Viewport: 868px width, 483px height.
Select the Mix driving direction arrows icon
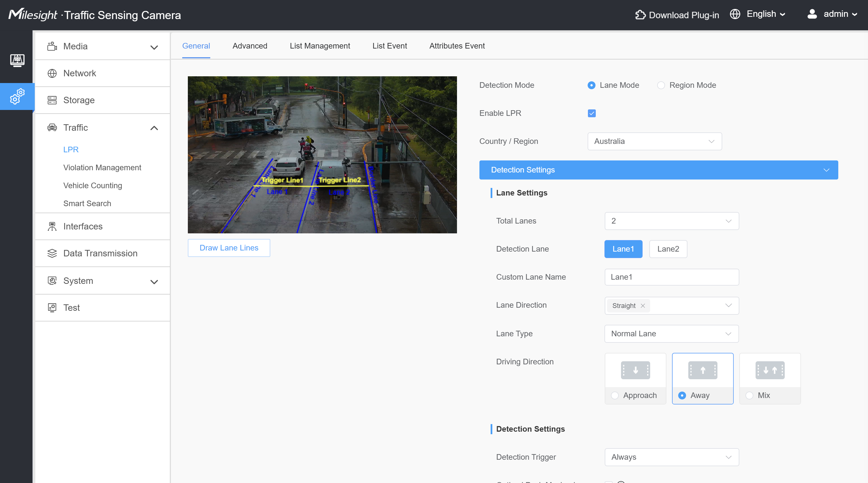pos(770,370)
